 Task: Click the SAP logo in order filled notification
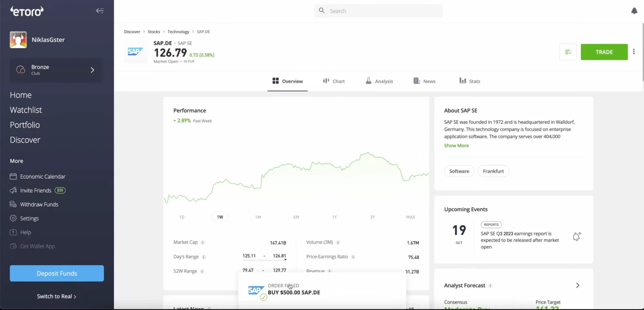tap(256, 290)
